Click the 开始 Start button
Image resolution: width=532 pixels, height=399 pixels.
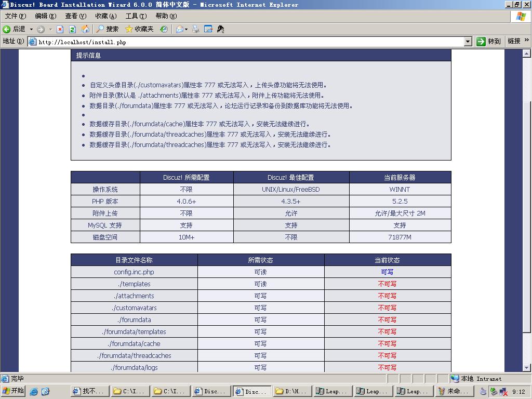tap(13, 391)
